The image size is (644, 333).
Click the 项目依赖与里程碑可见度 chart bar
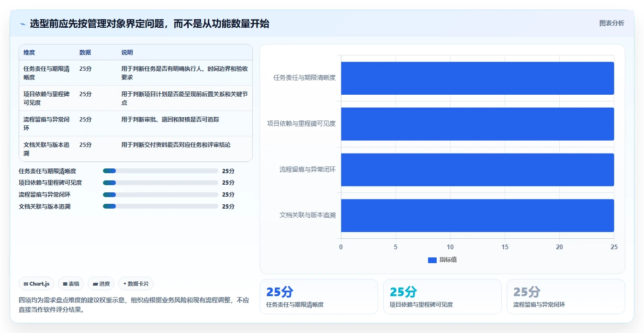[x=477, y=124]
